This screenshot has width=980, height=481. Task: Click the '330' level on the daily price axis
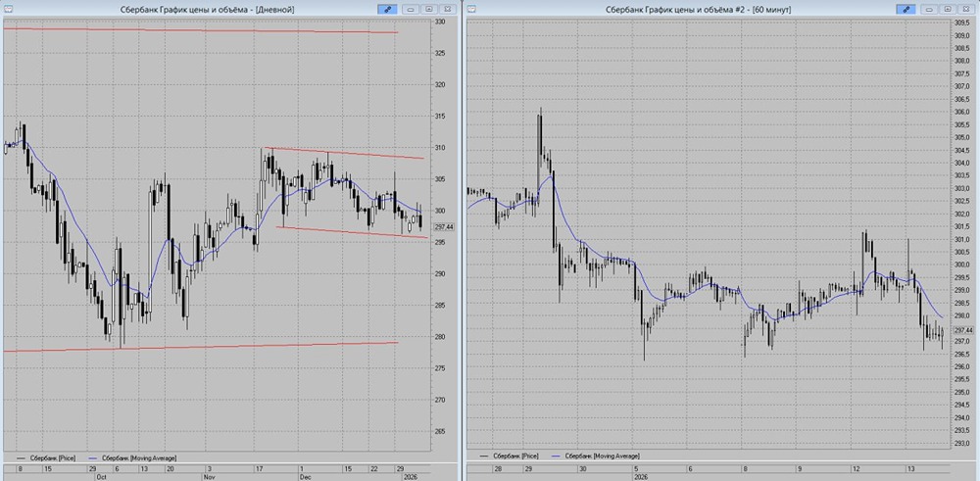[440, 22]
